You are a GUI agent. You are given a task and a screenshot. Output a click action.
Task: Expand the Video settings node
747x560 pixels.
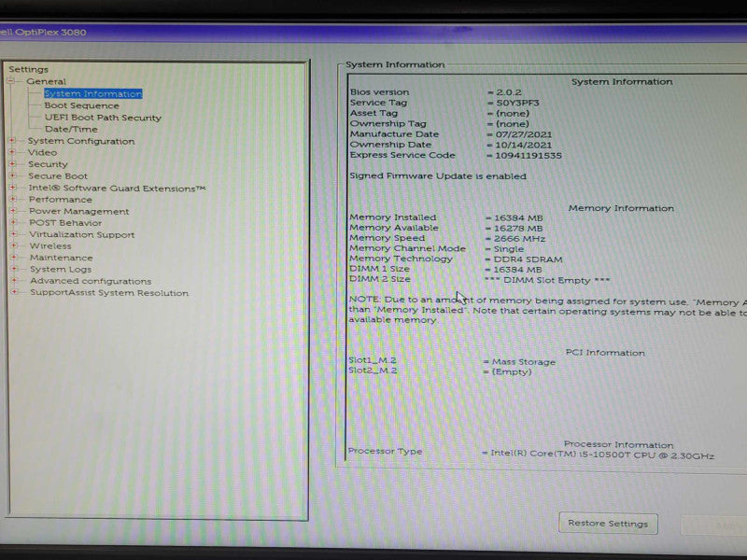(x=12, y=152)
